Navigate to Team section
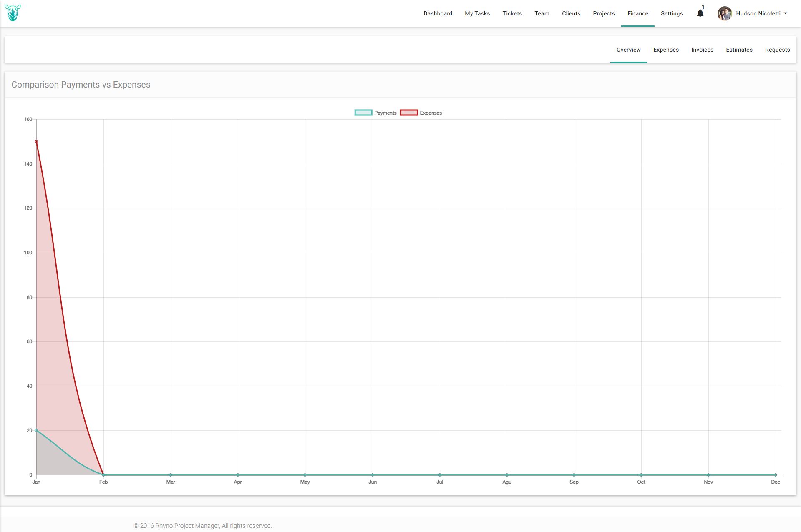This screenshot has height=532, width=801. 542,13
